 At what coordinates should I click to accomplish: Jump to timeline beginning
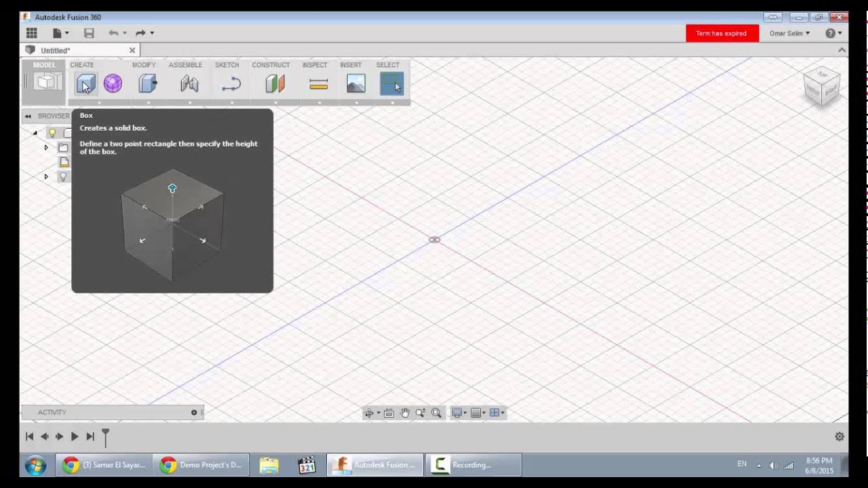point(29,436)
